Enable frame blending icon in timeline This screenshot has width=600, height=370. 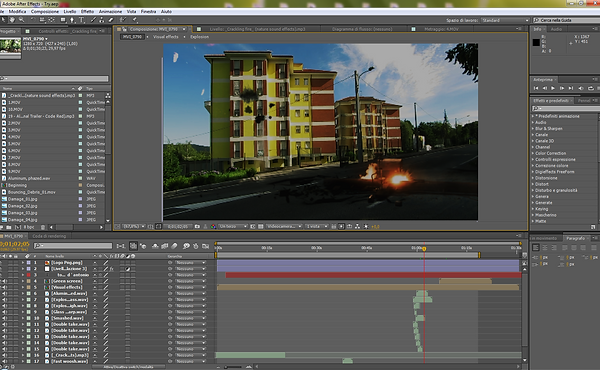pyautogui.click(x=165, y=246)
